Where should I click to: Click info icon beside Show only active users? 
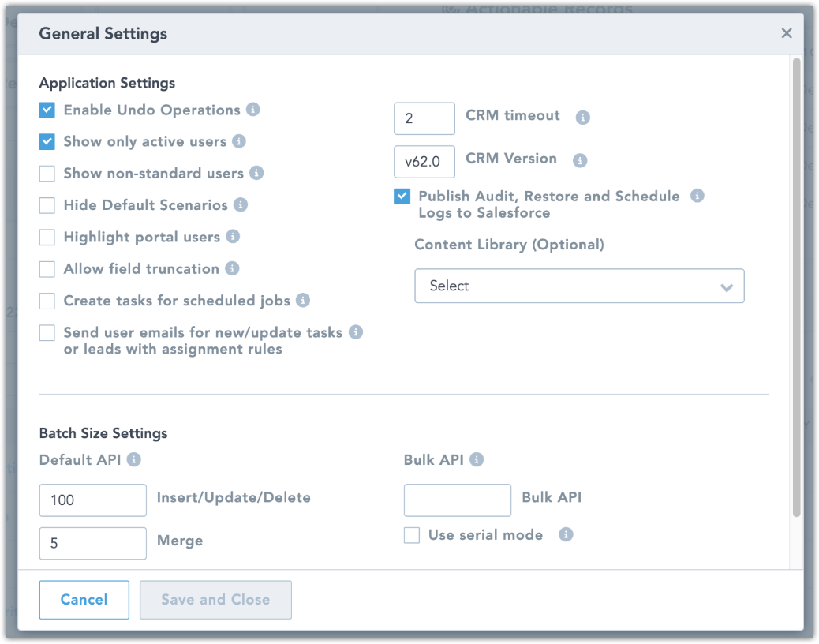point(239,141)
